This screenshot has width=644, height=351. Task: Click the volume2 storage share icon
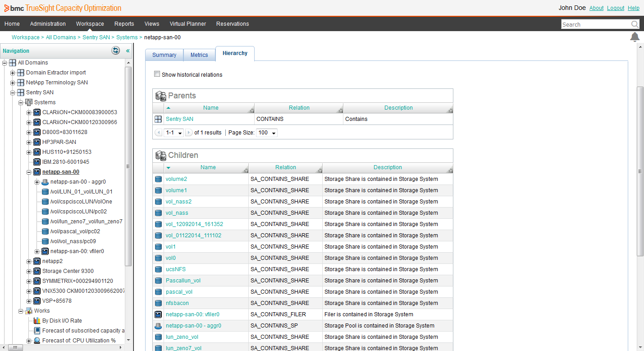tap(158, 179)
